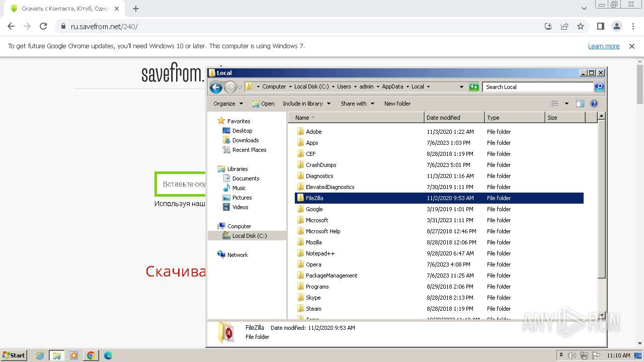Select Network in navigation pane
Image resolution: width=644 pixels, height=362 pixels.
pos(237,255)
